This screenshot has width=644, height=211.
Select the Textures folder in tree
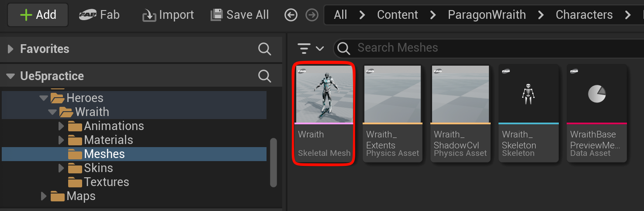click(106, 182)
